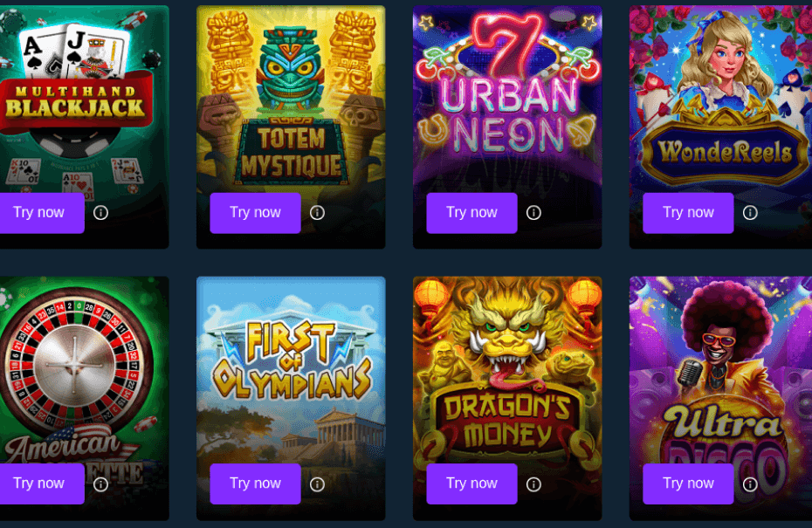Select the Totem Mystique game artwork
Viewport: 812px width, 528px height.
291,99
